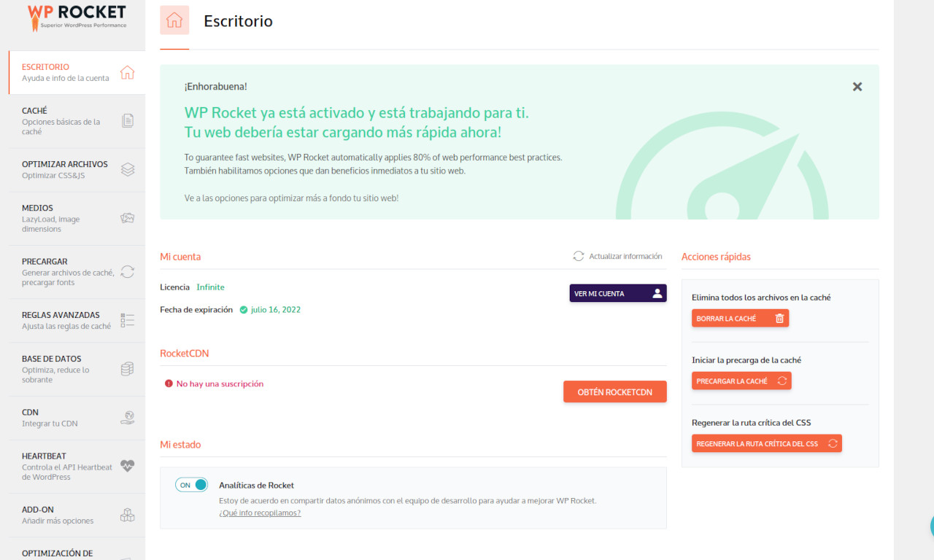Open the Base de Datos section
This screenshot has width=934, height=560.
click(77, 369)
